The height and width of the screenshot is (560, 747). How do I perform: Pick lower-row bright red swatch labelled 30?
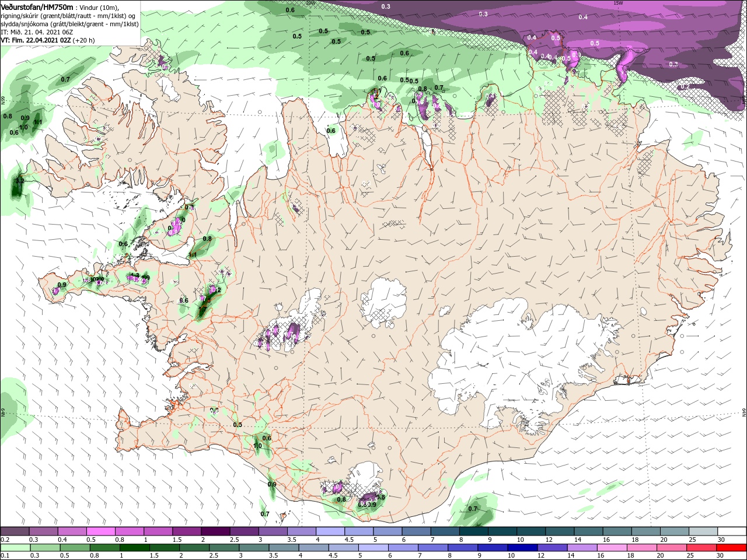[x=732, y=548]
